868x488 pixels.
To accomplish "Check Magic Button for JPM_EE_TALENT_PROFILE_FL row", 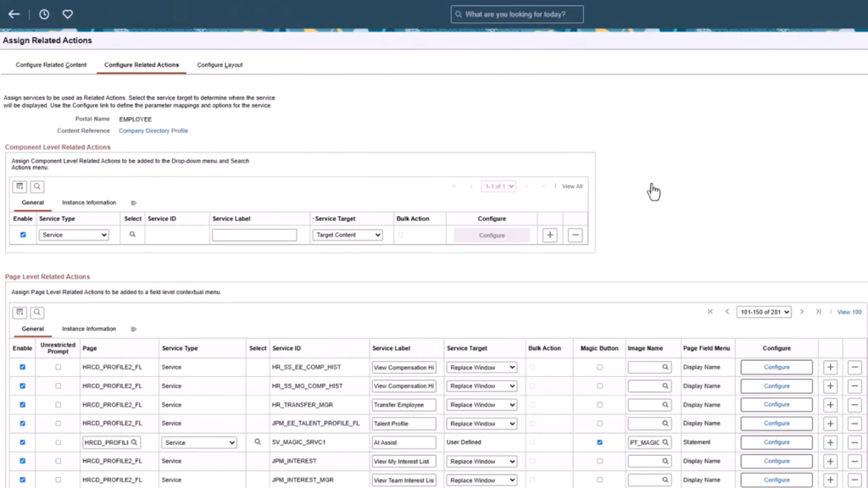I will pos(599,424).
